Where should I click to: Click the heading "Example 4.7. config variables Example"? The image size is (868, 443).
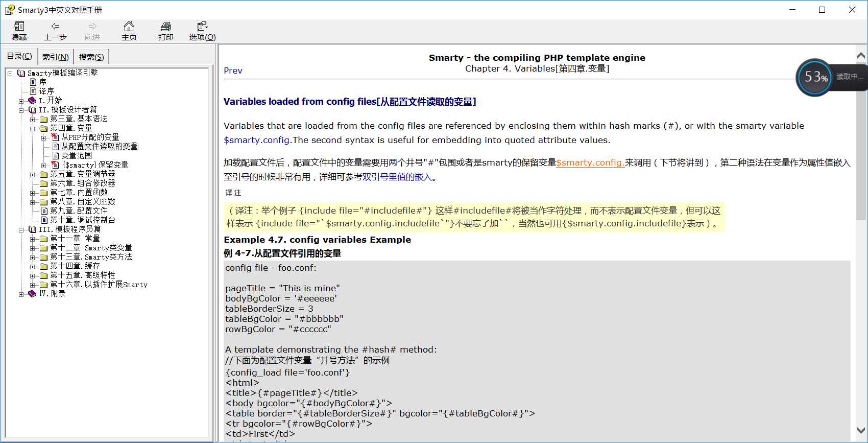pyautogui.click(x=317, y=240)
